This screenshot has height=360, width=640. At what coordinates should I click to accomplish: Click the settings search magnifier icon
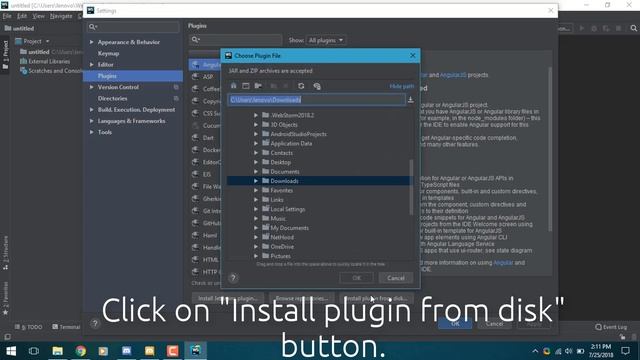(93, 27)
